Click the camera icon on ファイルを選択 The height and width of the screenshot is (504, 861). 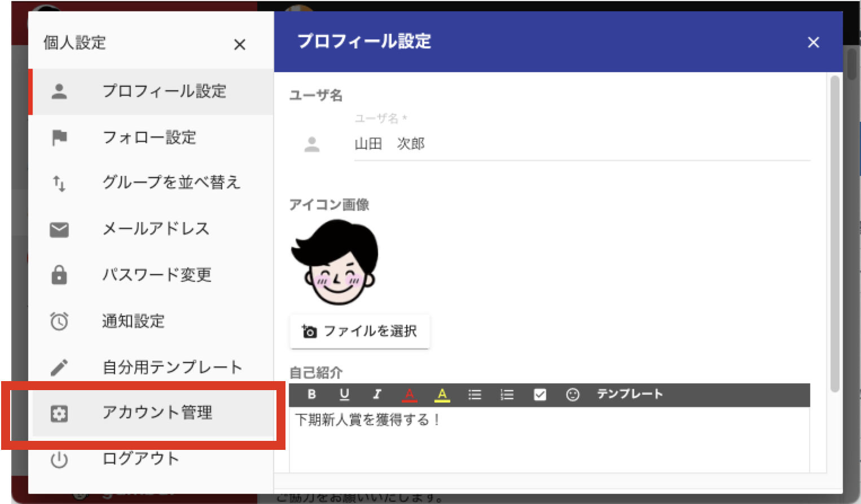pos(309,331)
